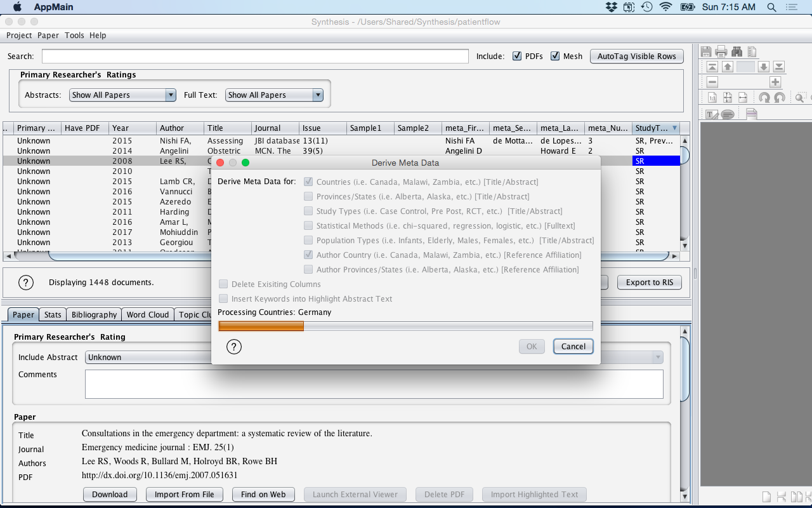Toggle the Mesh include checkbox
This screenshot has width=812, height=508.
(x=555, y=56)
